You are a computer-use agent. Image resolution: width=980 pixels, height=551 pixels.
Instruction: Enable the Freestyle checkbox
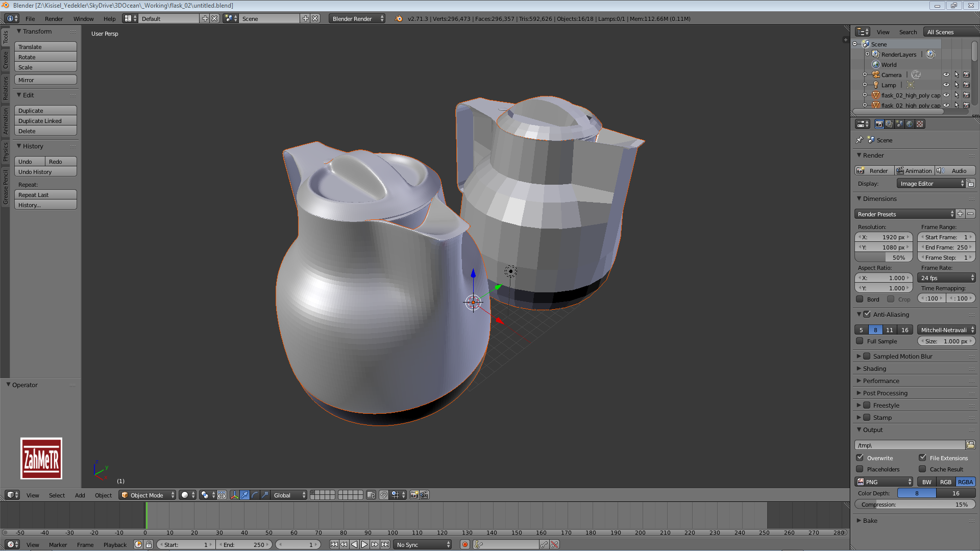pyautogui.click(x=867, y=405)
